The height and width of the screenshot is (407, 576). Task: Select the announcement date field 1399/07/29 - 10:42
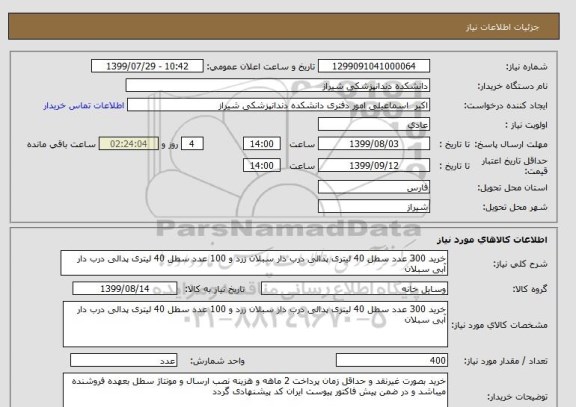(x=147, y=66)
